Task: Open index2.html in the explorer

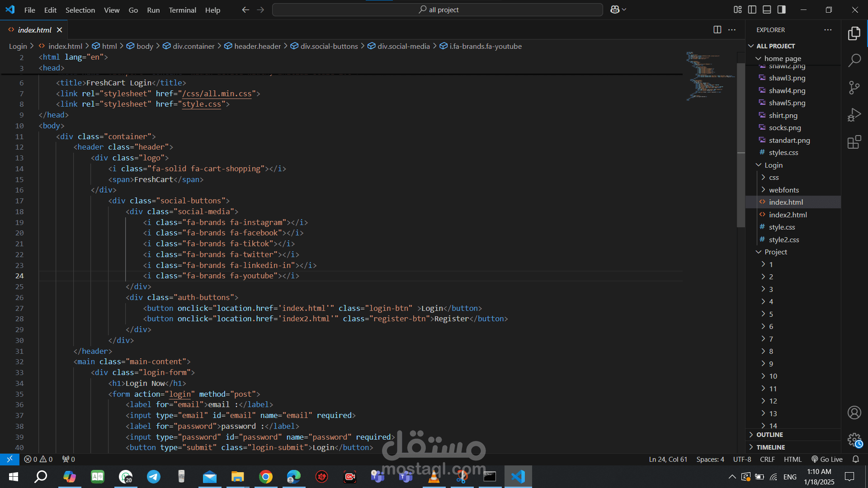Action: point(788,215)
